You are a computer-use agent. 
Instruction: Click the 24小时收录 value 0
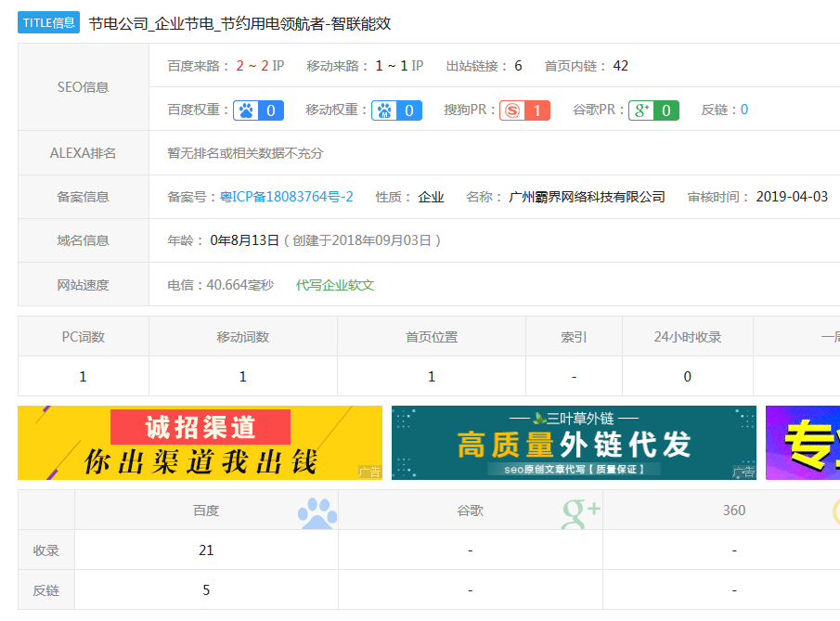pyautogui.click(x=688, y=377)
